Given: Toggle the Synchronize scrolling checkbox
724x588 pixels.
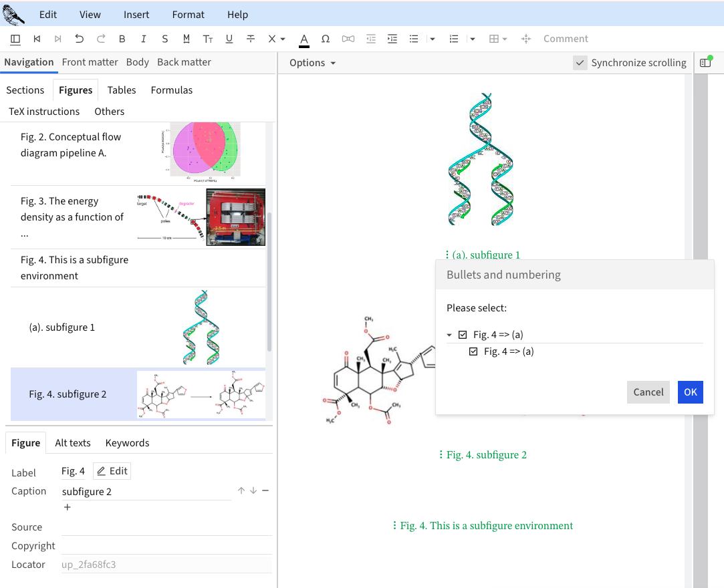Looking at the screenshot, I should [580, 63].
